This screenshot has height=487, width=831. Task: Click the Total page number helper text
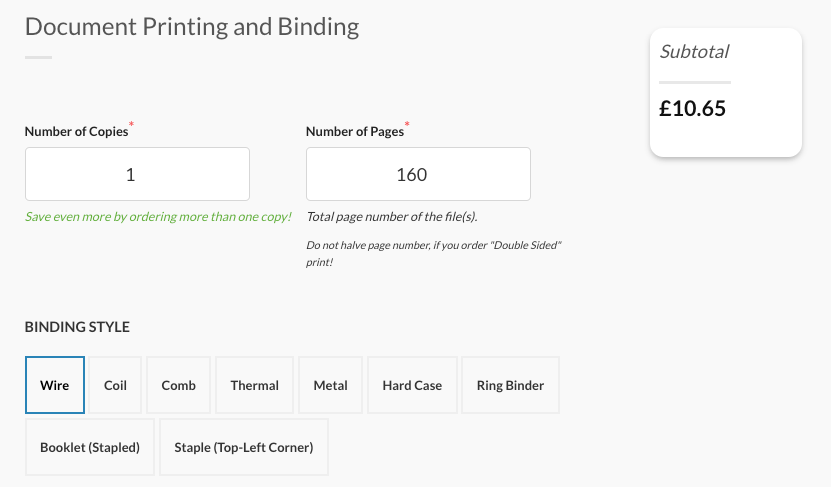click(398, 216)
